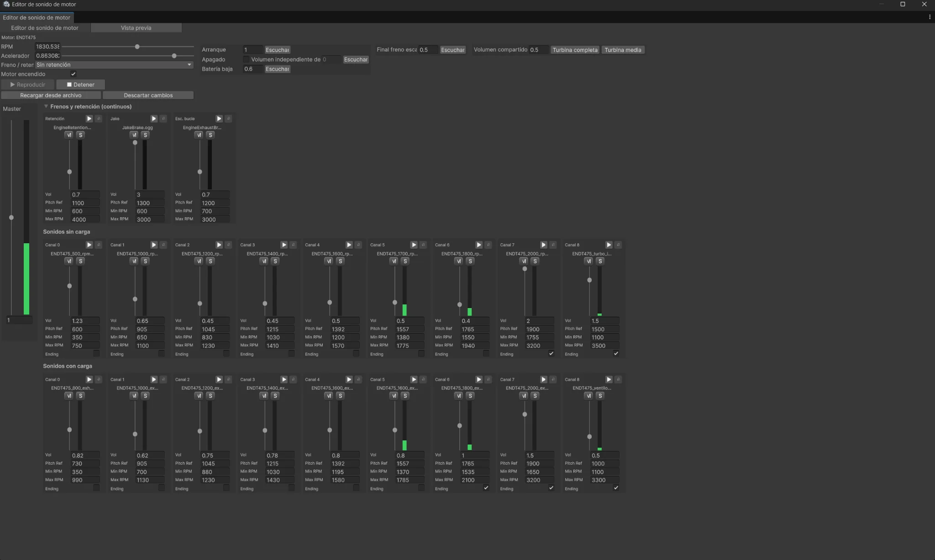Play Canal 2 in Sonidos con carga

click(219, 380)
